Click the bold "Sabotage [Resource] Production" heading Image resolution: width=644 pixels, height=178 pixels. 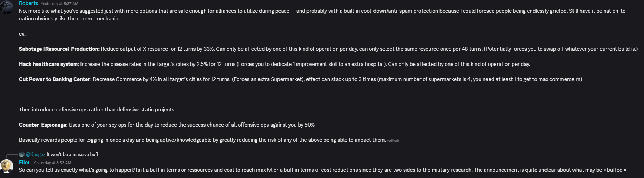coord(58,49)
